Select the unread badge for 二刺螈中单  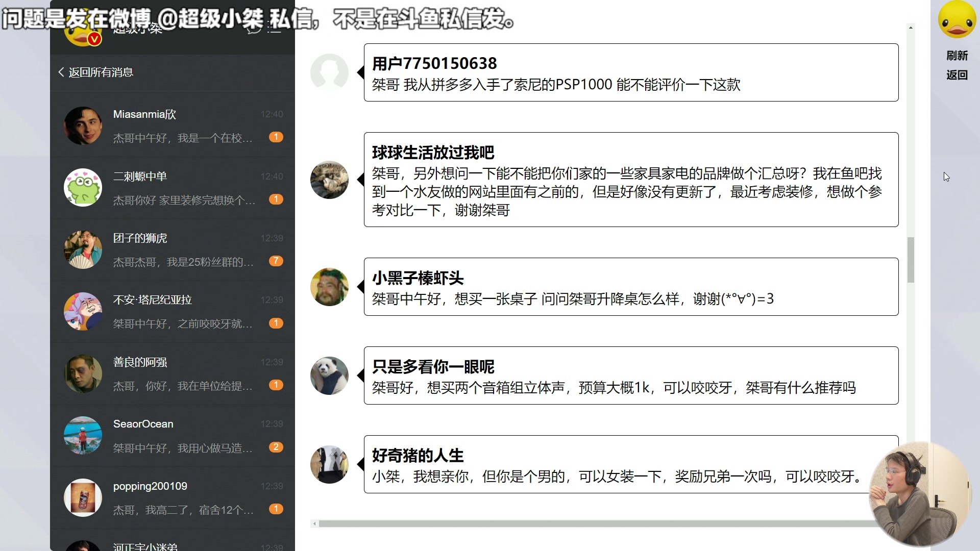point(276,199)
